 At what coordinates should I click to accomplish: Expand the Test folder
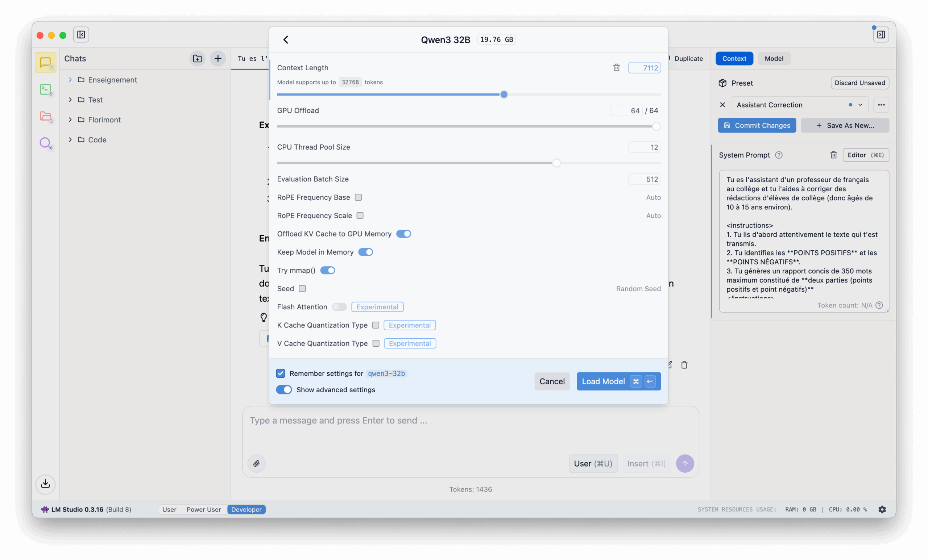(x=70, y=99)
